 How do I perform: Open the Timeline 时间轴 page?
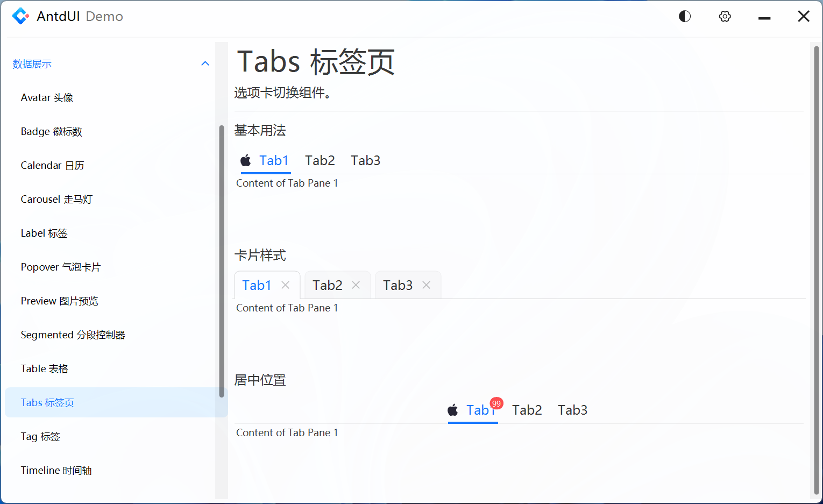click(56, 470)
